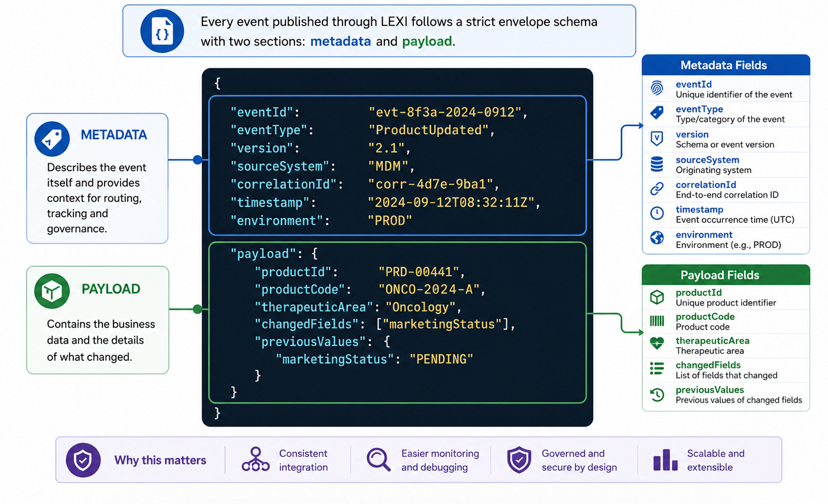
Task: Click the "PROD" environment value
Action: [x=390, y=221]
